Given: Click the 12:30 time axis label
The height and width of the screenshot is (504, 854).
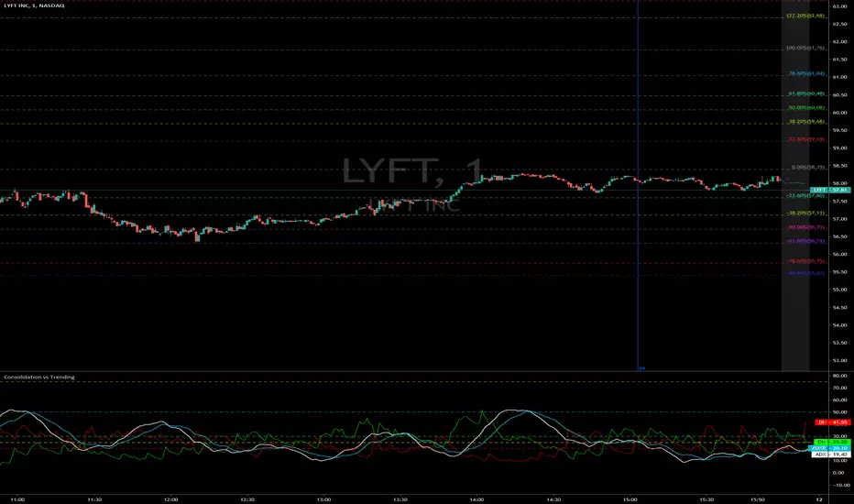Looking at the screenshot, I should (247, 499).
